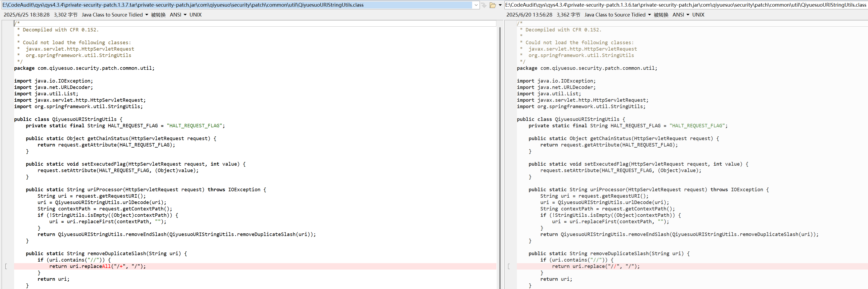Select the highlighted uri.replace line in right pane
Viewport: 868px width, 289px height.
[595, 266]
